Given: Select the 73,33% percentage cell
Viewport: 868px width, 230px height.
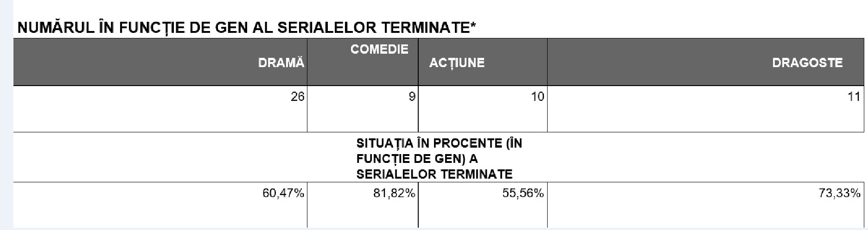Looking at the screenshot, I should (x=839, y=193).
